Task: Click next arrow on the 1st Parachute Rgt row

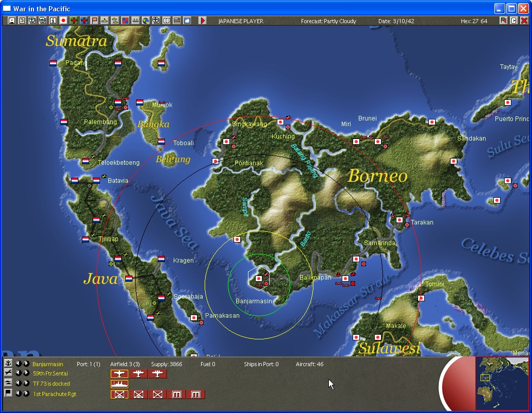Action: 26,393
